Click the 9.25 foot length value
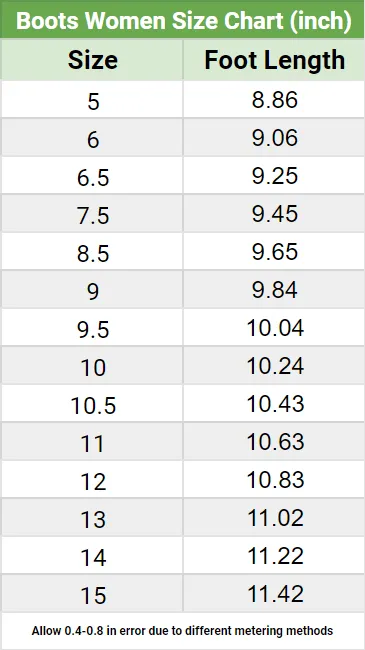Viewport: 365px width, 650px height. pos(275,176)
